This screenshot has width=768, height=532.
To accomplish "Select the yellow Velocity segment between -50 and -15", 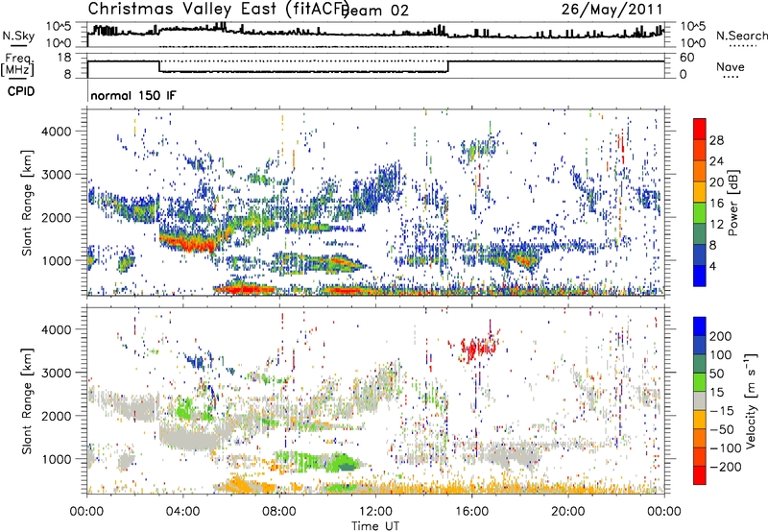I will [x=700, y=420].
